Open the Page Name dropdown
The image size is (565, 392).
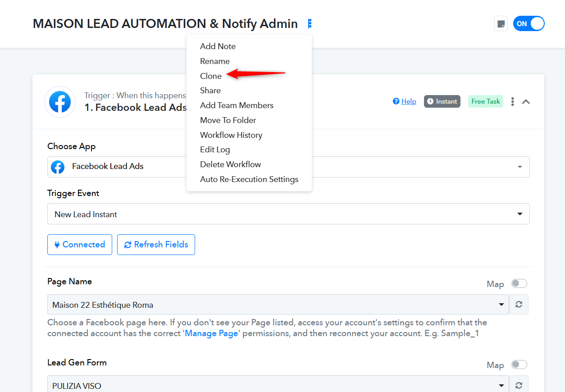(x=278, y=305)
